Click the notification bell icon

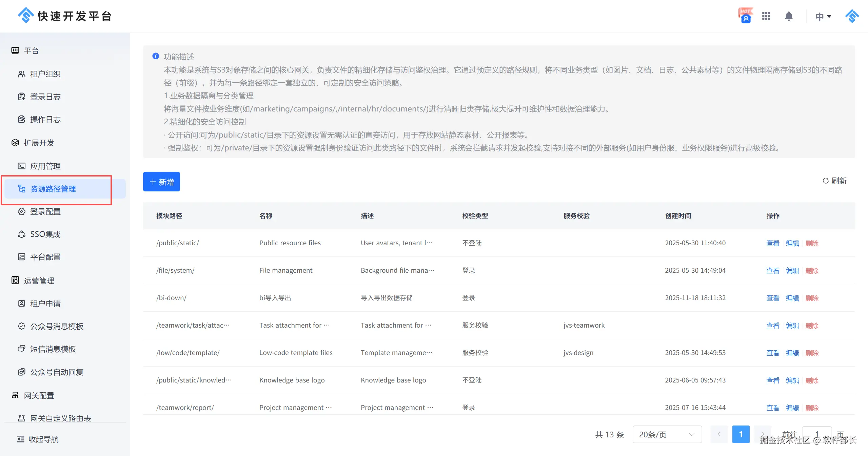[789, 16]
